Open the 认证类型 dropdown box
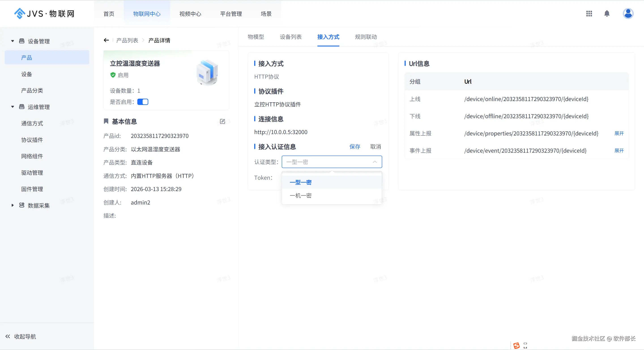Viewport: 644px width, 350px height. 331,162
